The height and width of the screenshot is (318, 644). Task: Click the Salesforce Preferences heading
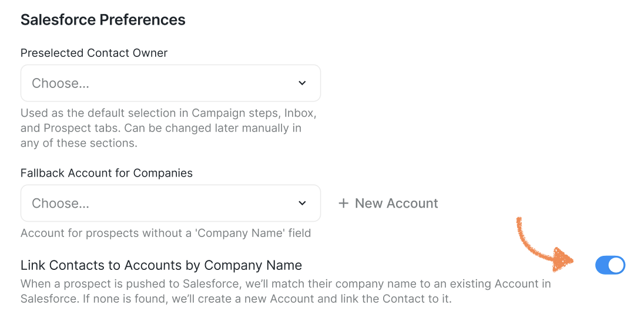pos(103,20)
